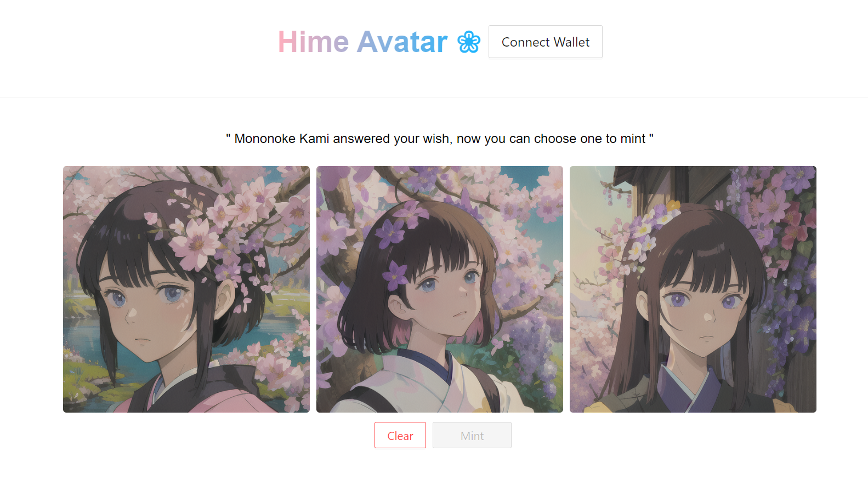Click the blue flower icon beside Hime Avatar
This screenshot has height=480, width=868.
469,42
